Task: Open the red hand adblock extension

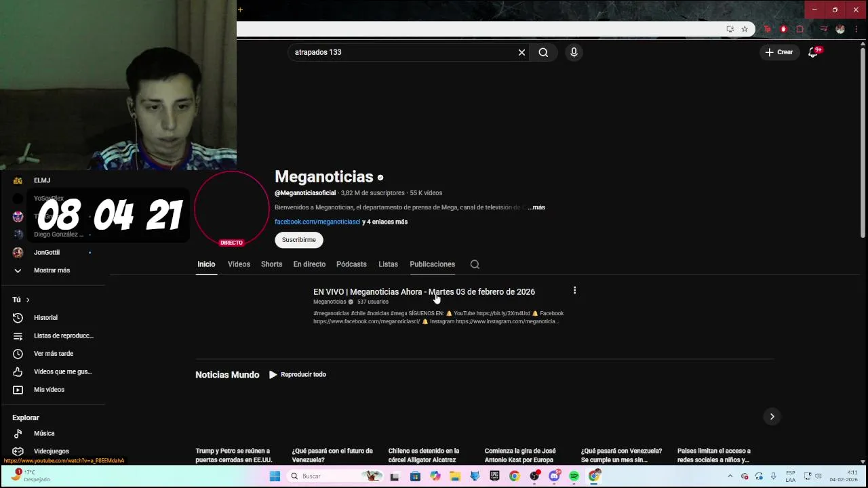Action: click(783, 29)
